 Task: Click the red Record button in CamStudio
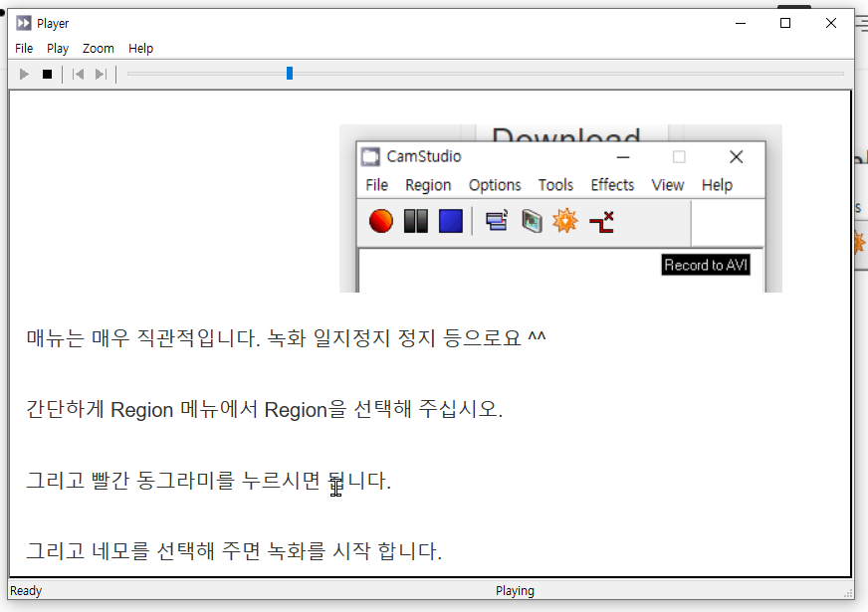tap(381, 221)
